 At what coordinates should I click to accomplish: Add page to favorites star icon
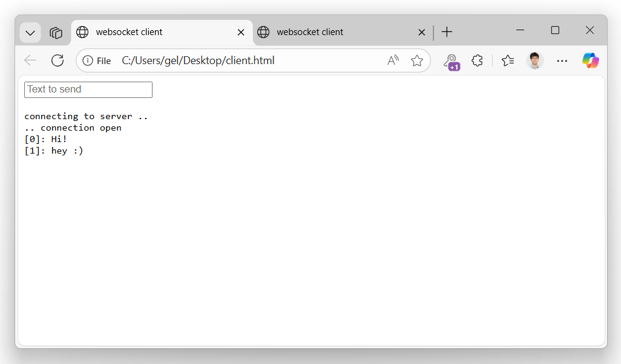[x=416, y=60]
